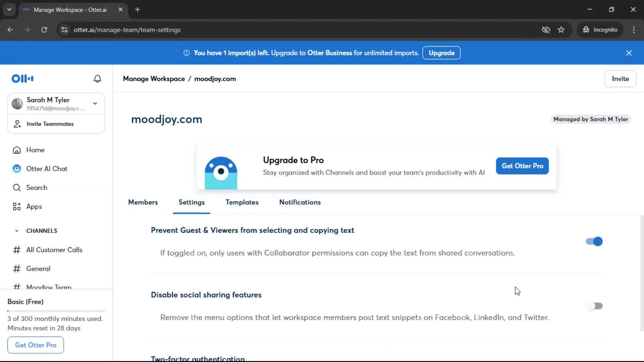Click the Otter AI Chat icon
This screenshot has height=362, width=644.
pyautogui.click(x=17, y=169)
